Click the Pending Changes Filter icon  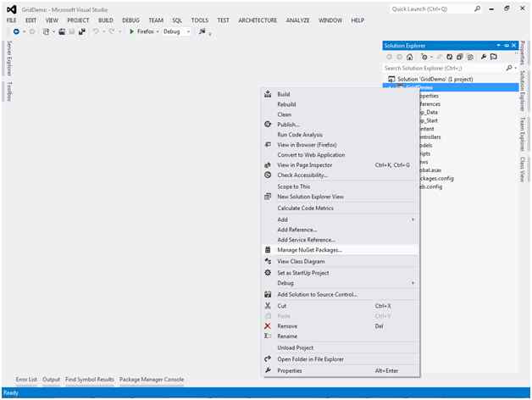(x=424, y=57)
